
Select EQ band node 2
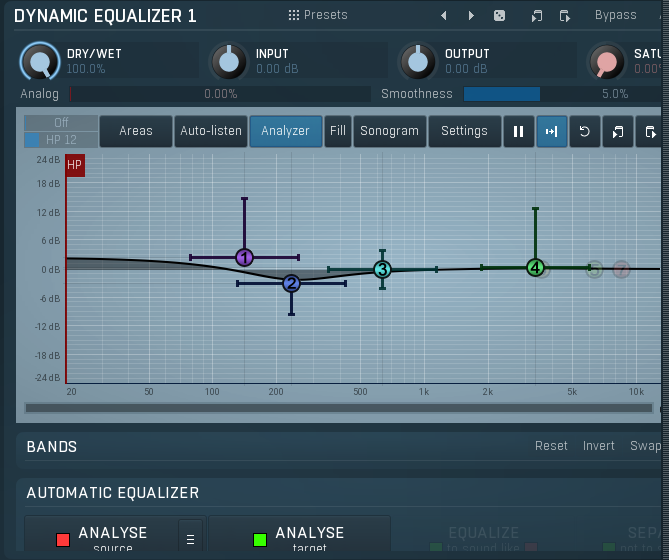tap(291, 283)
